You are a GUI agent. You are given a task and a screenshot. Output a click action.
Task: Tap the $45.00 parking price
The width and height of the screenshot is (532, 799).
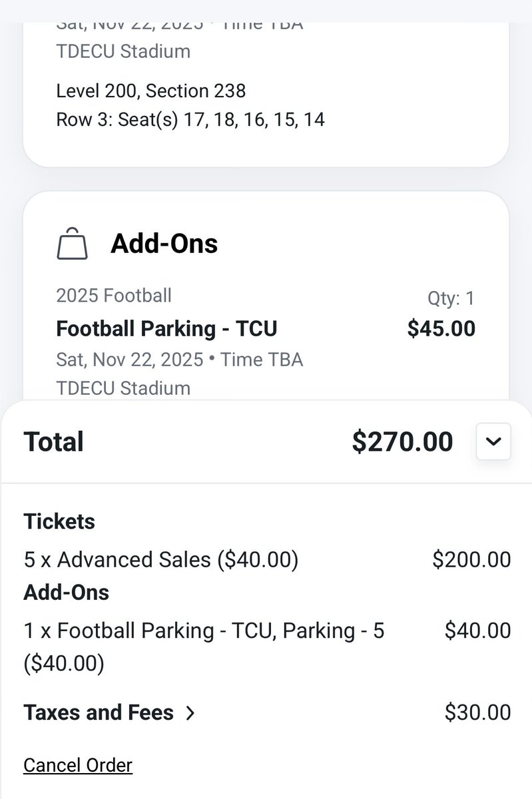click(441, 328)
